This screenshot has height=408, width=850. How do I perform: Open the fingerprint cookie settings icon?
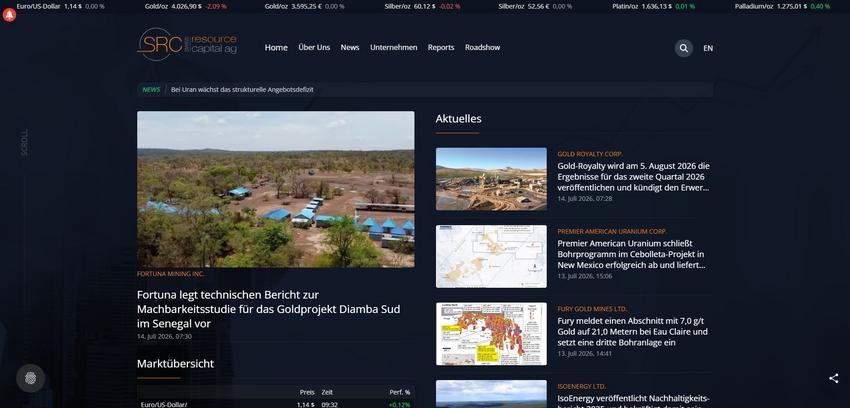coord(30,378)
